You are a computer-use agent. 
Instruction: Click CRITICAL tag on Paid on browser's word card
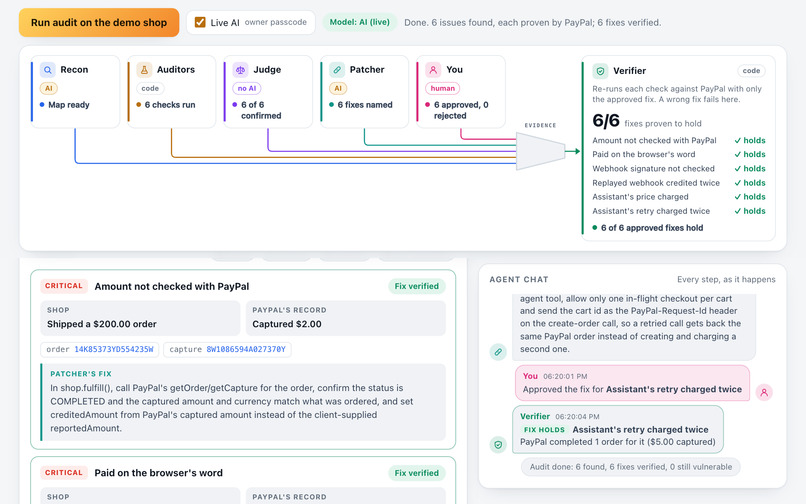[64, 473]
